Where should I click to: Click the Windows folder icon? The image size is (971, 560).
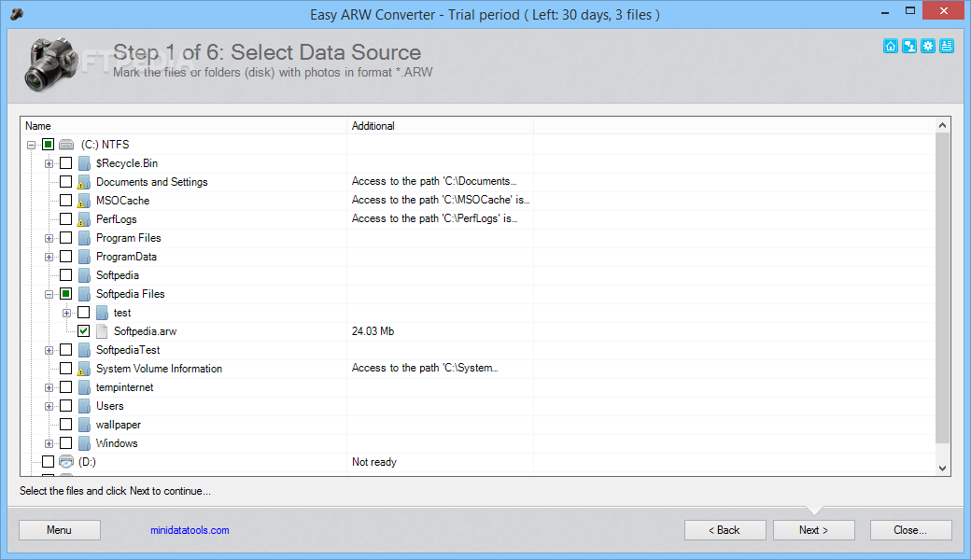84,443
